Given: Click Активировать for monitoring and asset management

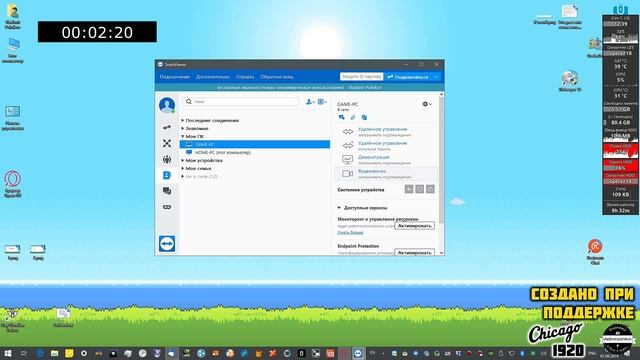Looking at the screenshot, I should [414, 226].
